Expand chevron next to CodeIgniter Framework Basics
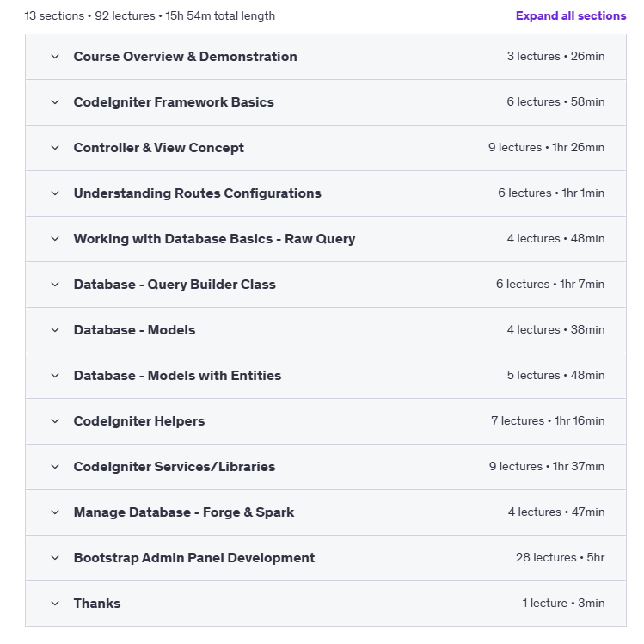 pos(55,102)
